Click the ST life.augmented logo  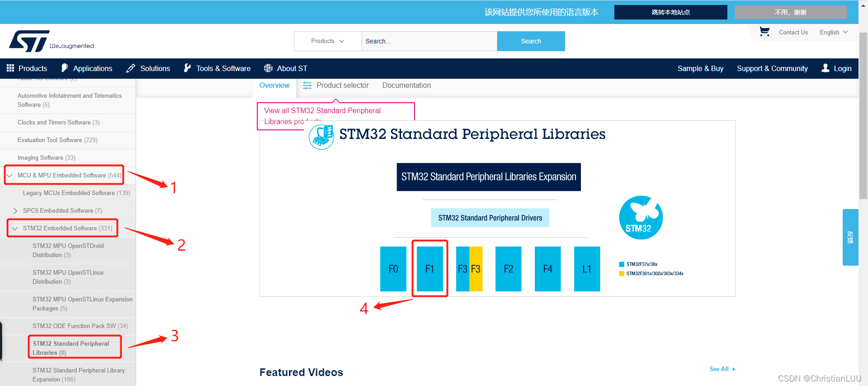tap(52, 41)
